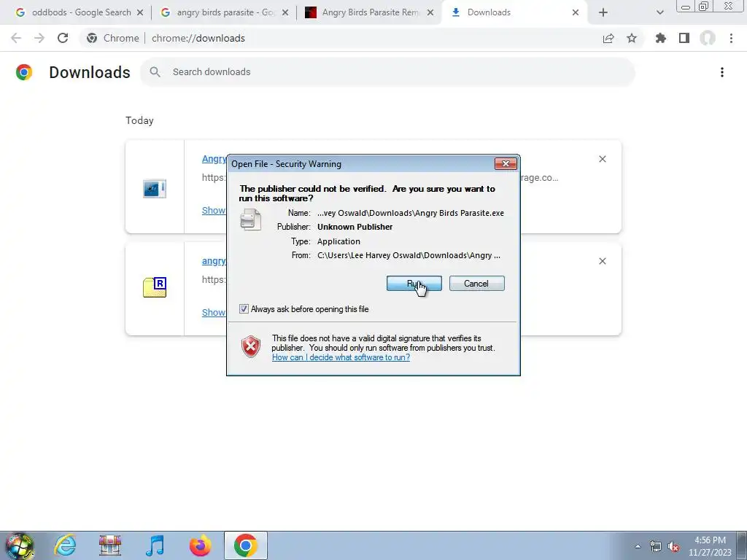Viewport: 747px width, 560px height.
Task: Go back with the back arrow
Action: tap(16, 38)
